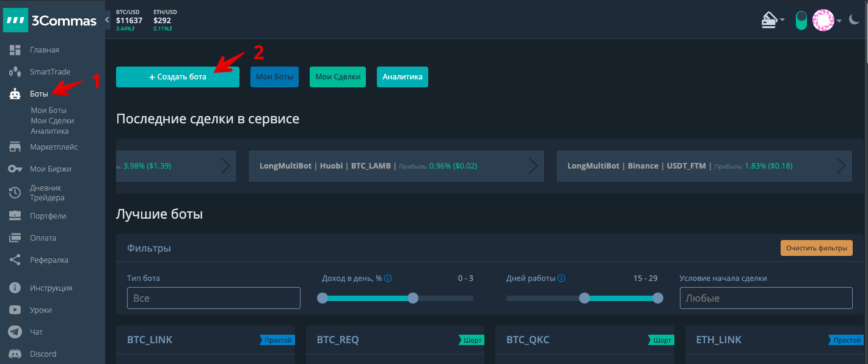868x364 pixels.
Task: Click info icon next to Доход в день
Action: click(x=388, y=278)
